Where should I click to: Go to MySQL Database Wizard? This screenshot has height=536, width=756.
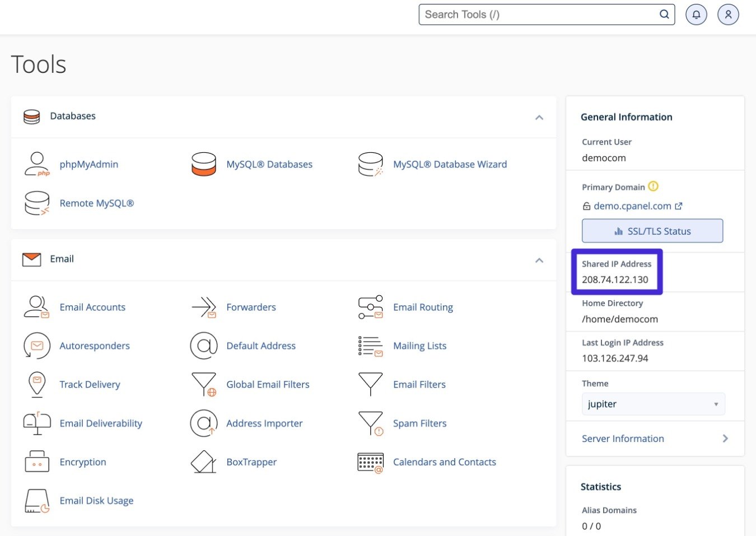pyautogui.click(x=450, y=164)
